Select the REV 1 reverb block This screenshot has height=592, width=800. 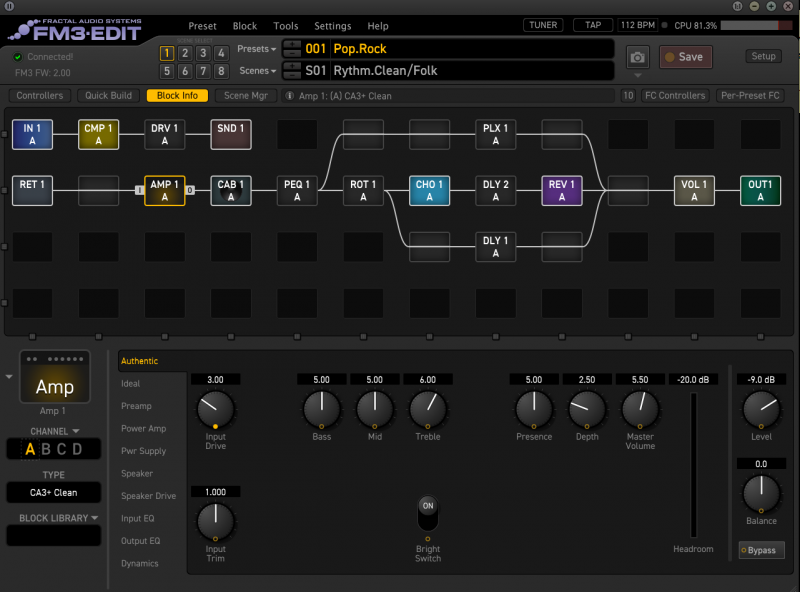point(561,190)
